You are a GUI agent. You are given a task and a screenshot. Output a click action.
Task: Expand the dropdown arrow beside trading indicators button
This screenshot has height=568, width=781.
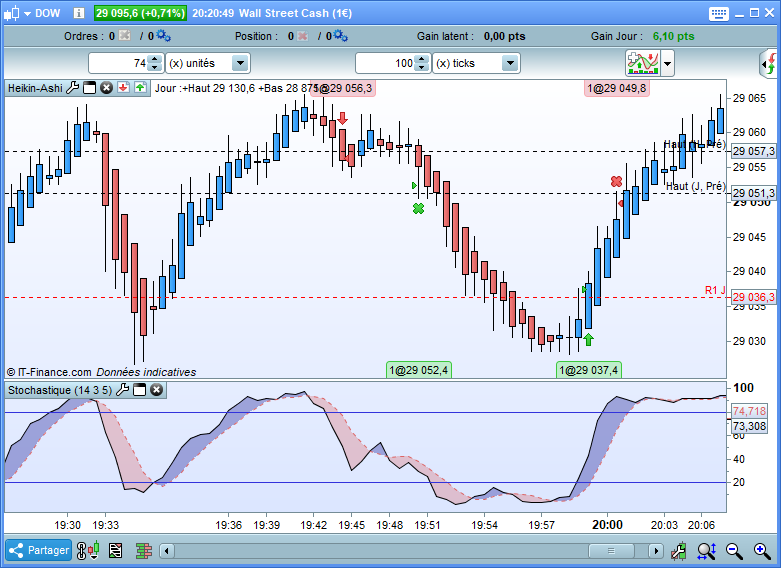[667, 64]
